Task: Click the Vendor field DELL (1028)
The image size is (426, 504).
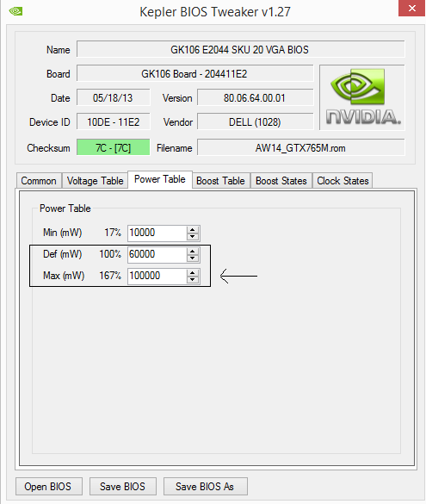Action: 256,121
